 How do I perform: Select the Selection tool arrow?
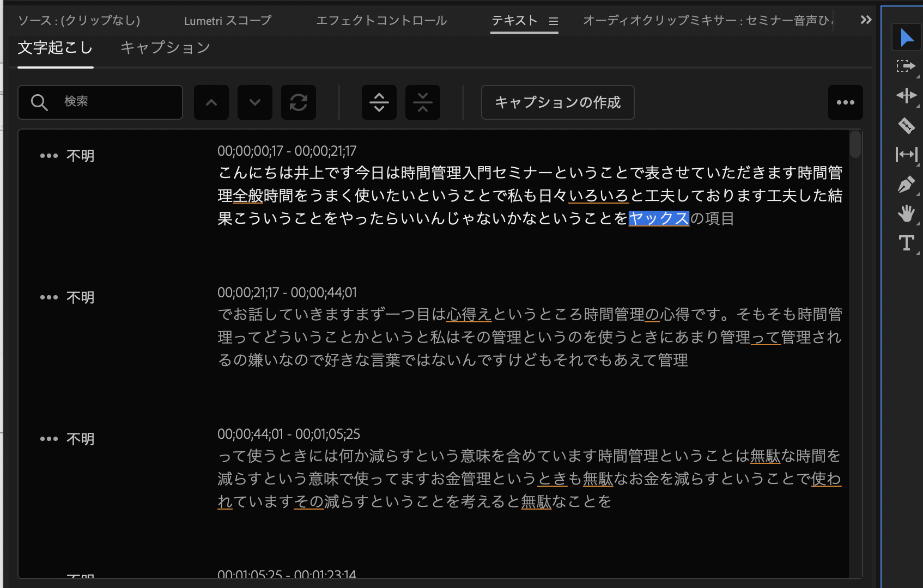907,38
